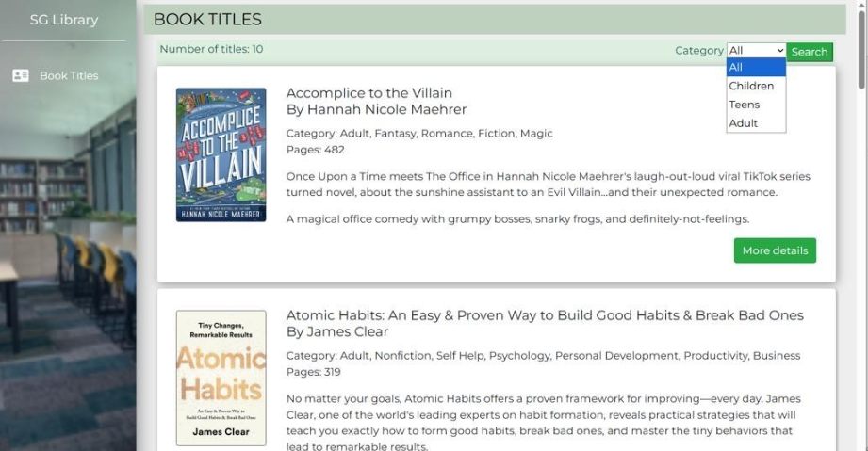Click the BOOK TITLES header bar

click(495, 20)
